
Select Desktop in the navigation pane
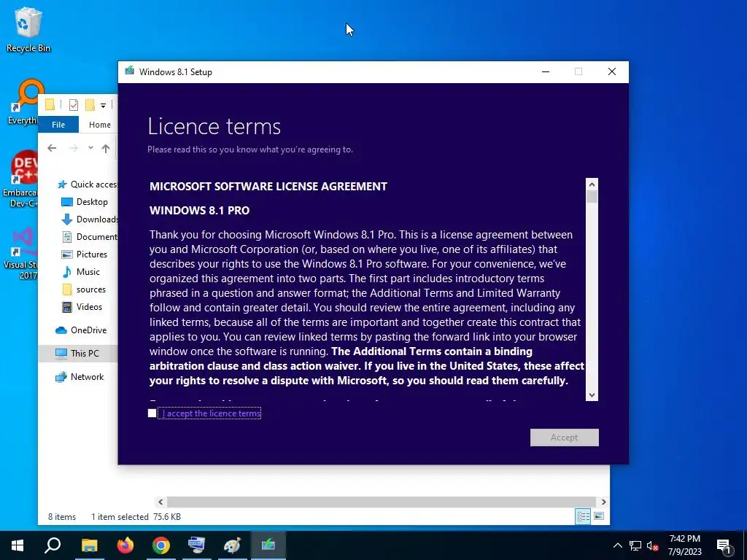[x=85, y=202]
